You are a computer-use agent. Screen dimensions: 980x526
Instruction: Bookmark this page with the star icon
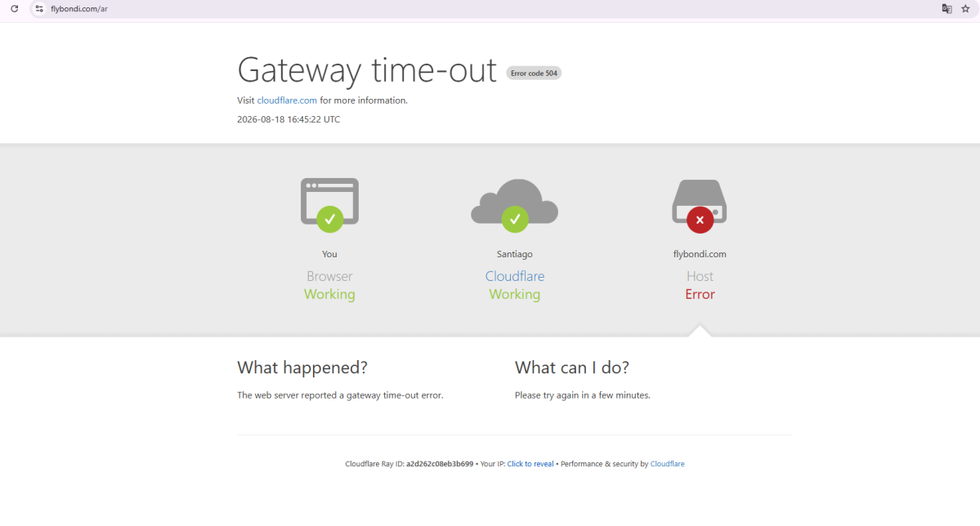coord(965,9)
